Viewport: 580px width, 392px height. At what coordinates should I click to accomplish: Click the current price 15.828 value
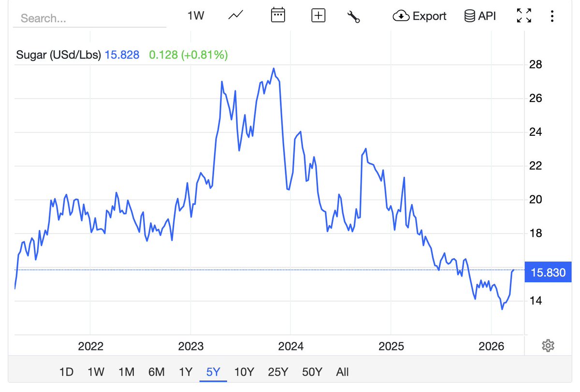tap(122, 55)
